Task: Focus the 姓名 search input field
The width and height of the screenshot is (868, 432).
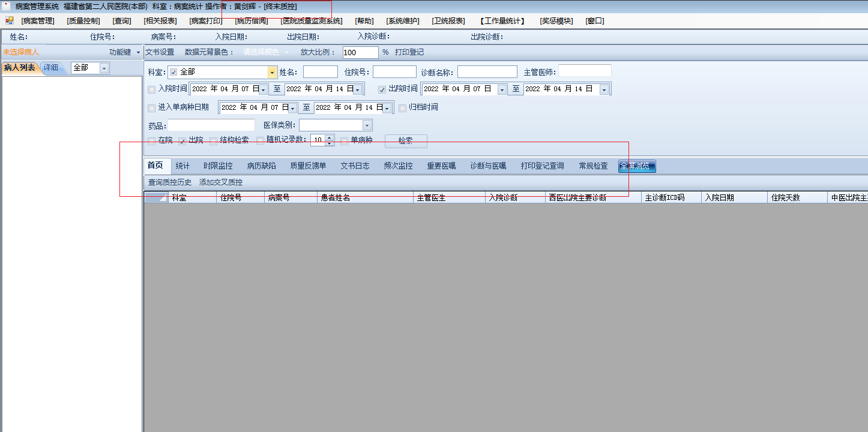Action: coord(321,72)
